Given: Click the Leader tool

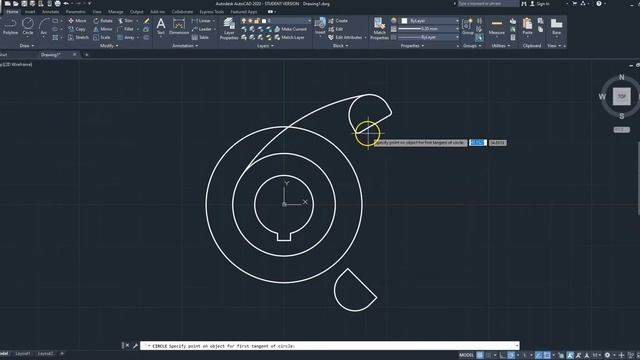Looking at the screenshot, I should coord(202,29).
